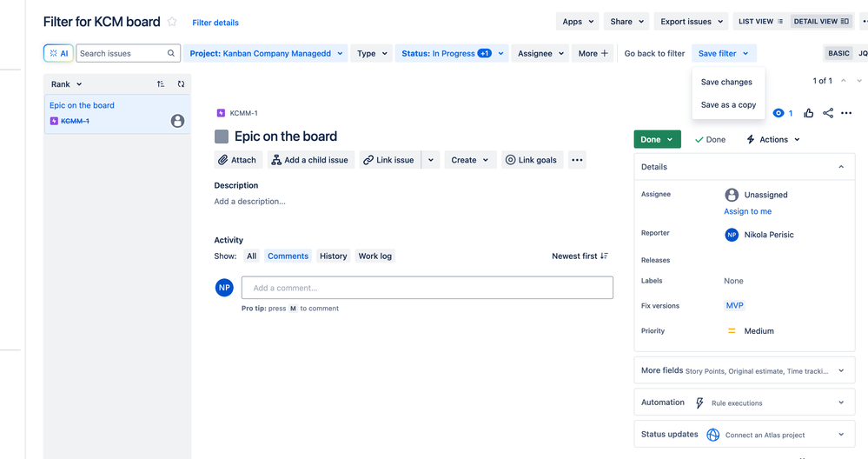Open the MVP fix version link
Viewport: 868px width, 459px height.
(x=734, y=306)
